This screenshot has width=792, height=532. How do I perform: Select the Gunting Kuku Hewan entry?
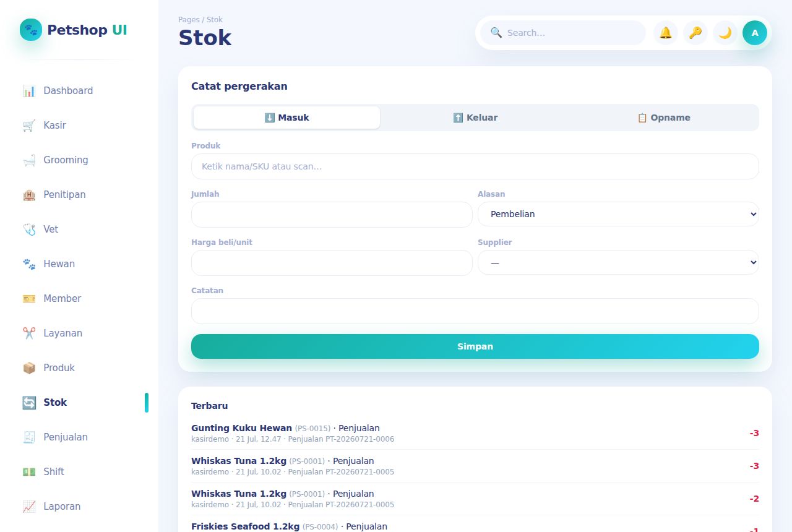(475, 433)
